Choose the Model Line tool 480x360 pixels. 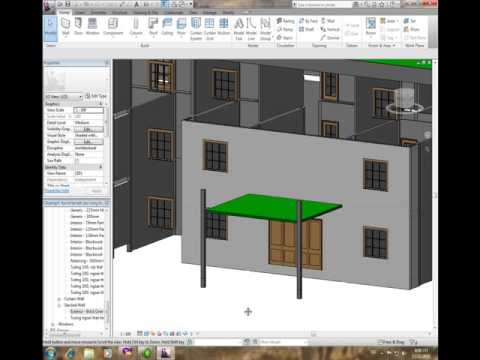tap(251, 29)
